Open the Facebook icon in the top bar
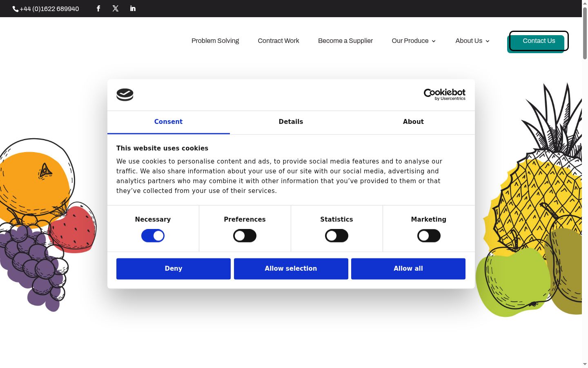Viewport: 588px width, 368px height. click(x=98, y=9)
